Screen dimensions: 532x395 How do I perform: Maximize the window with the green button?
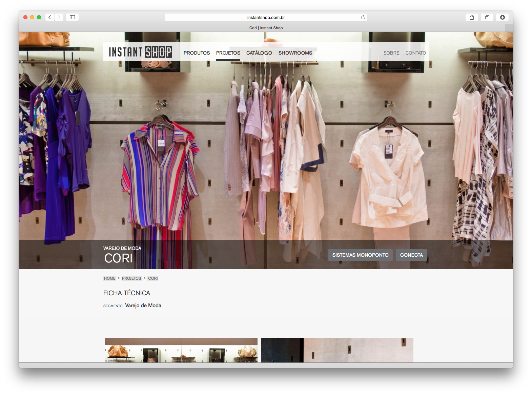pyautogui.click(x=39, y=17)
